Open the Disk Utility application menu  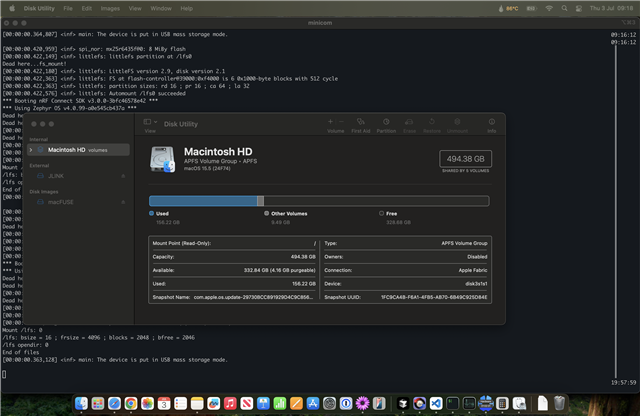(x=39, y=8)
